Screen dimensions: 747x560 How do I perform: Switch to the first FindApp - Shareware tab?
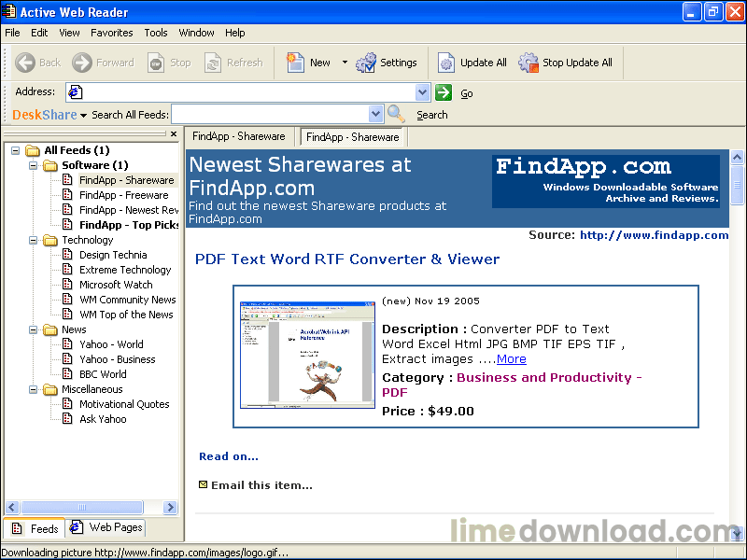point(239,136)
